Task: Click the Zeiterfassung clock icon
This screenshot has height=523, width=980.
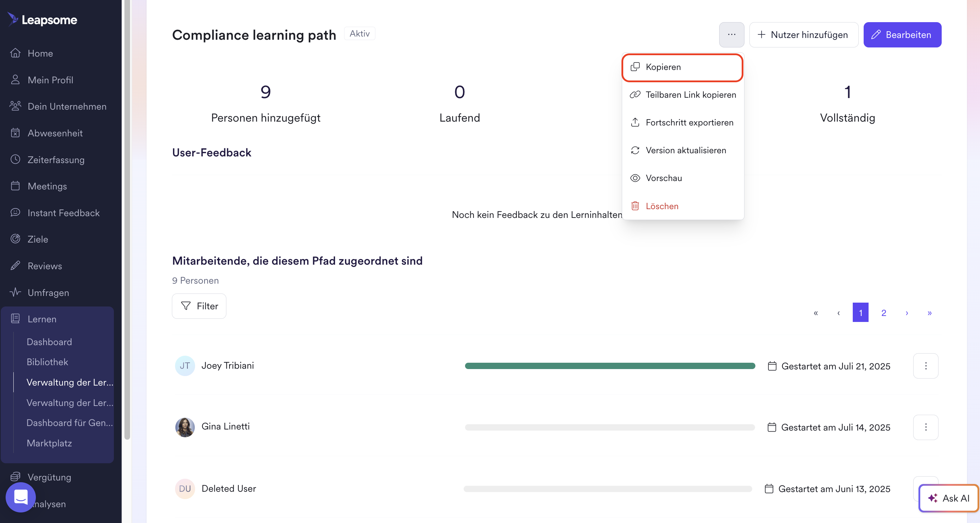Action: point(15,159)
